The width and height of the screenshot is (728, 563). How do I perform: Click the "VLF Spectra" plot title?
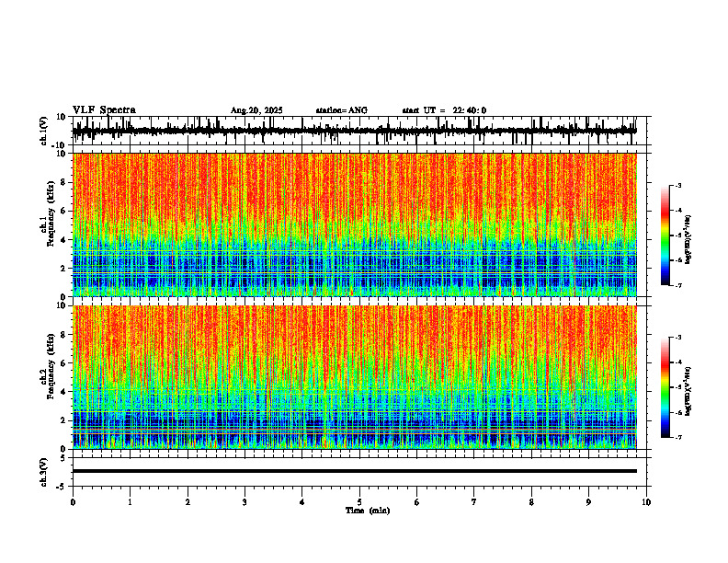click(104, 110)
